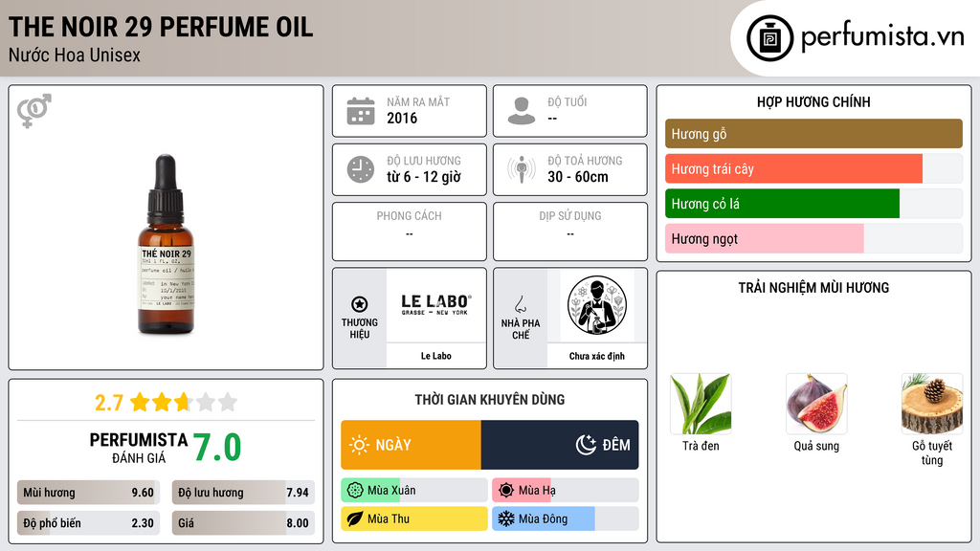Viewport: 980px width, 551px height.
Task: Click the sun icon in the Ngày bar
Action: point(360,445)
